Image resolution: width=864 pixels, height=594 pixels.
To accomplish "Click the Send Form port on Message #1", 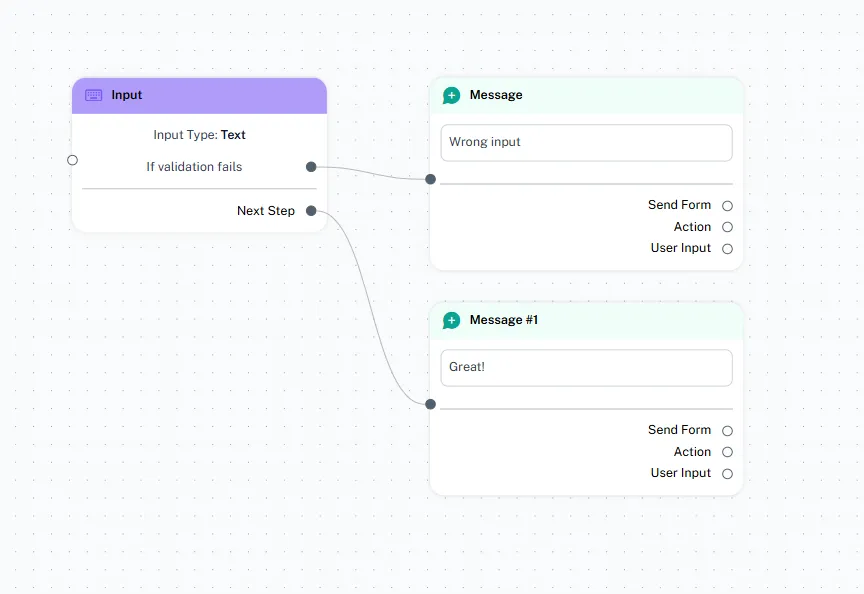I will (x=727, y=431).
